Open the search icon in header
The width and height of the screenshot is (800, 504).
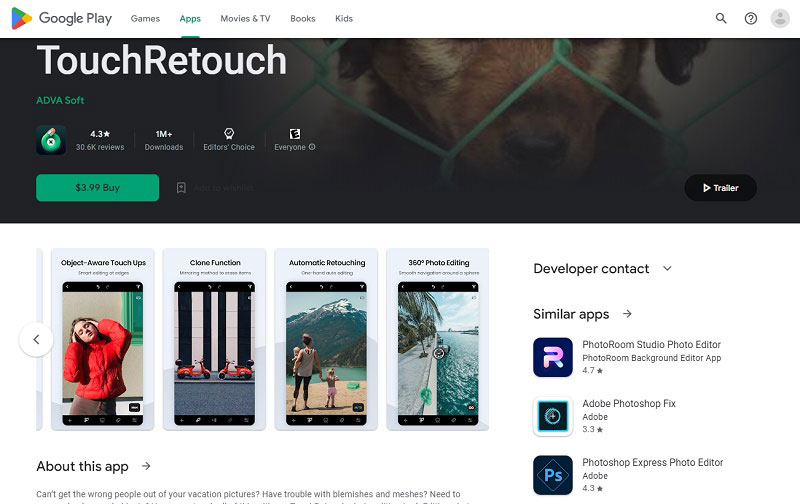tap(720, 18)
